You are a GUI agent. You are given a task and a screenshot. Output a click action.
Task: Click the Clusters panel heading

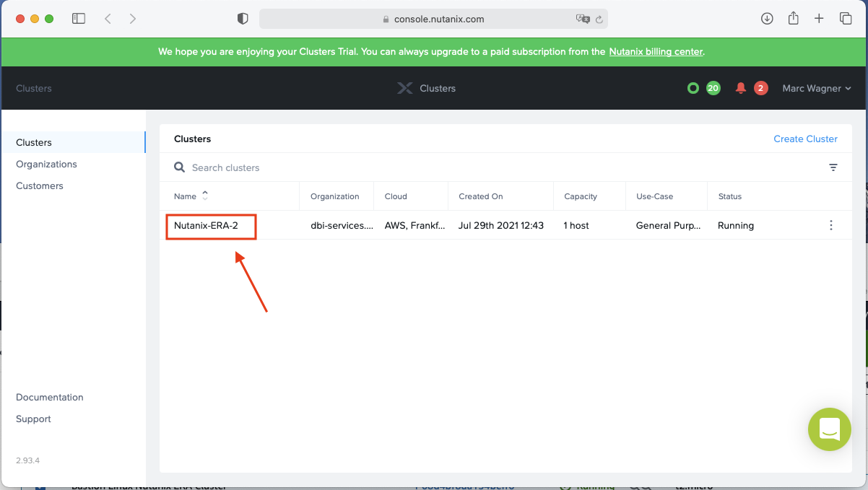point(193,139)
